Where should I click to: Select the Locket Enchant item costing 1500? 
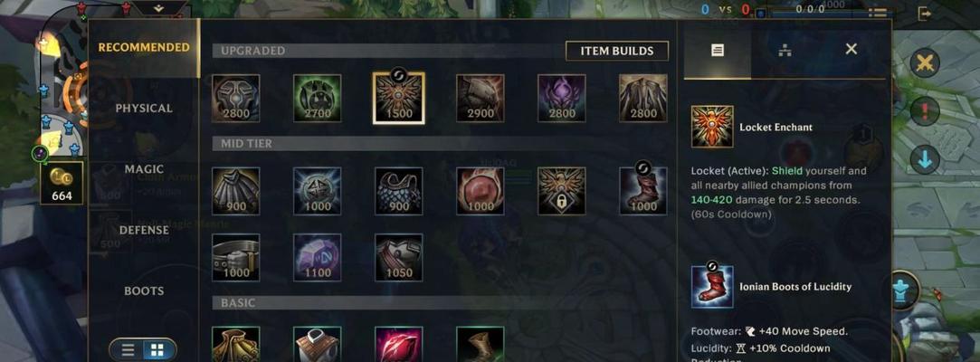(399, 98)
